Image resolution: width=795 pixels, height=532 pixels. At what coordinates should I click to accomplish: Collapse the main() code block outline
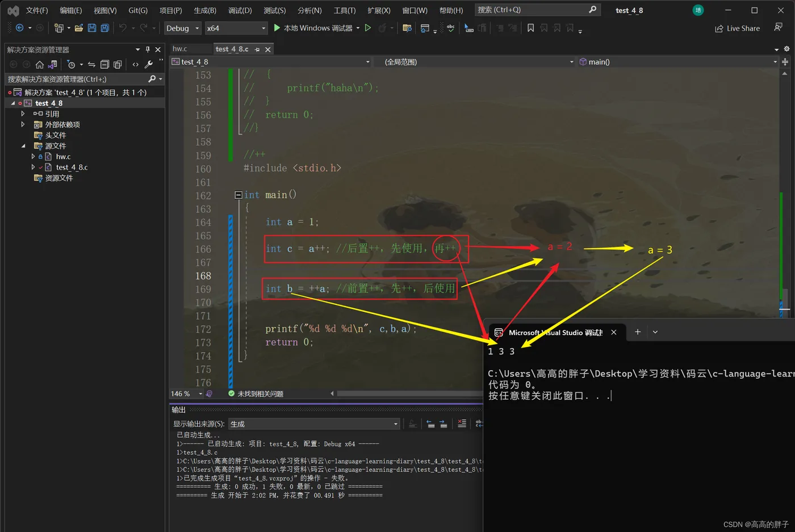(238, 195)
